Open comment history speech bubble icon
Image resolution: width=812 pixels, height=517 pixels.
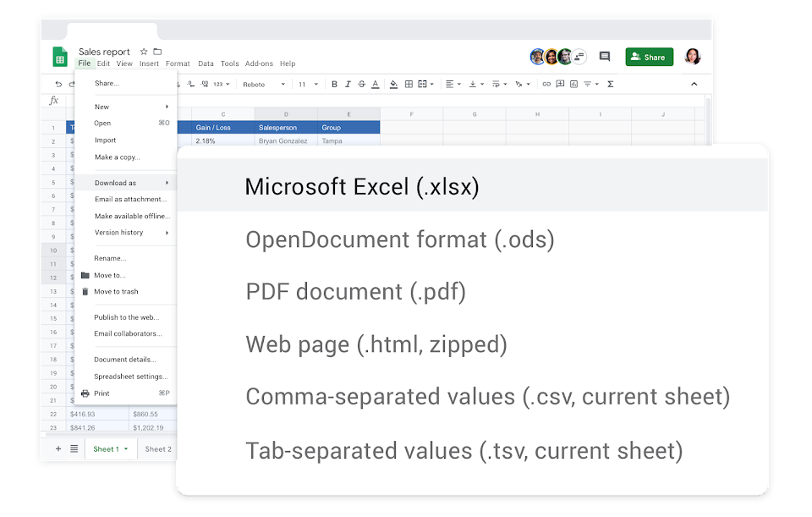pyautogui.click(x=605, y=57)
